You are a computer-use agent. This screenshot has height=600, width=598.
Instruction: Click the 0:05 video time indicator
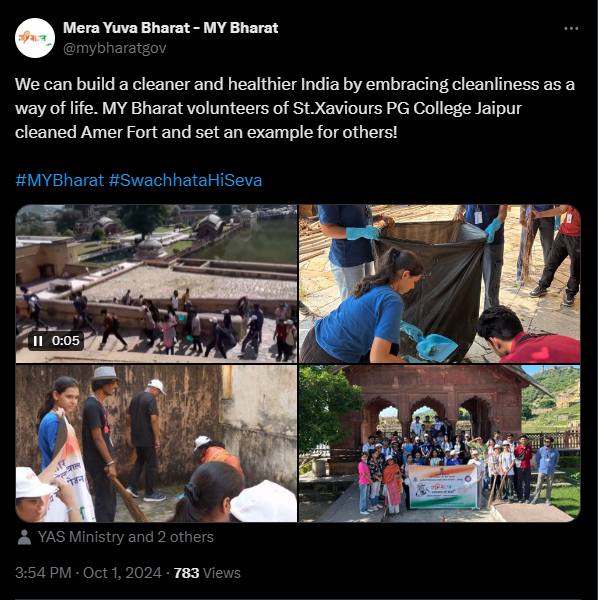tap(65, 341)
